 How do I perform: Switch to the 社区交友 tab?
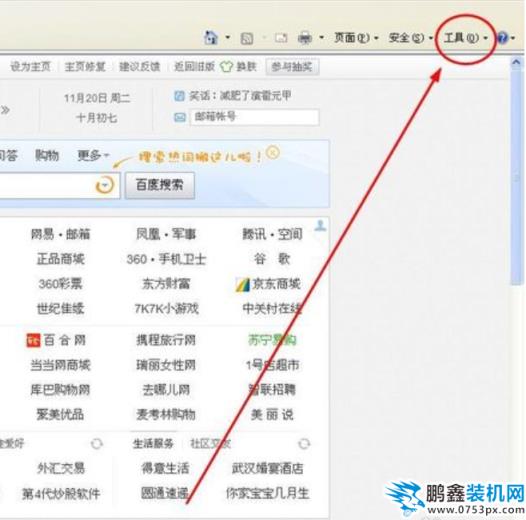tap(211, 444)
